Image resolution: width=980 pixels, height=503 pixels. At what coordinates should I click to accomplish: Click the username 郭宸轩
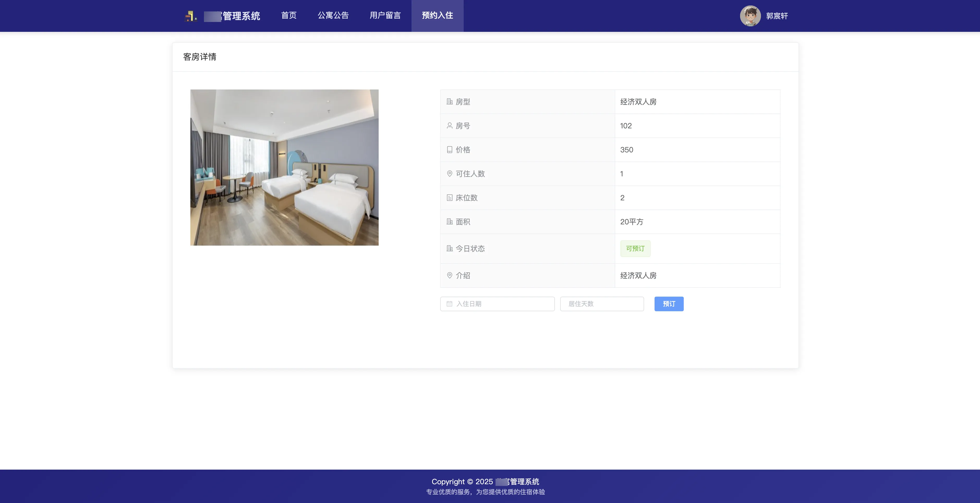(x=777, y=16)
